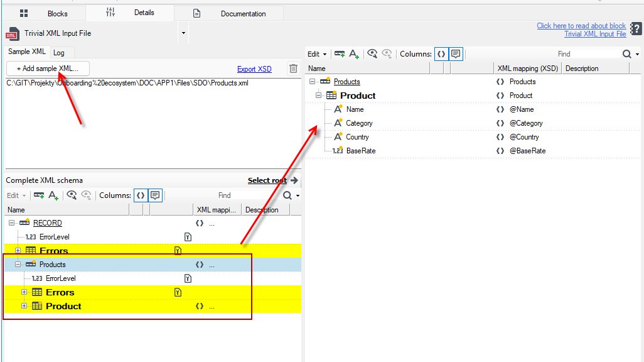Viewport: 644px width, 362px height.
Task: Show highlighted items eye icon in right toolbar
Action: (372, 54)
